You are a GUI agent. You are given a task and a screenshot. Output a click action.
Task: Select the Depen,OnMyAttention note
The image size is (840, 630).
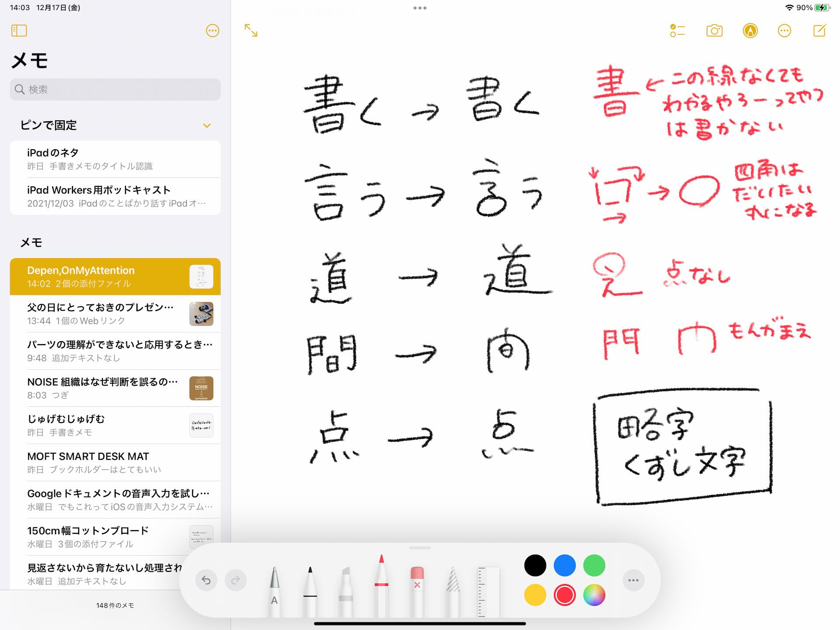pyautogui.click(x=115, y=276)
